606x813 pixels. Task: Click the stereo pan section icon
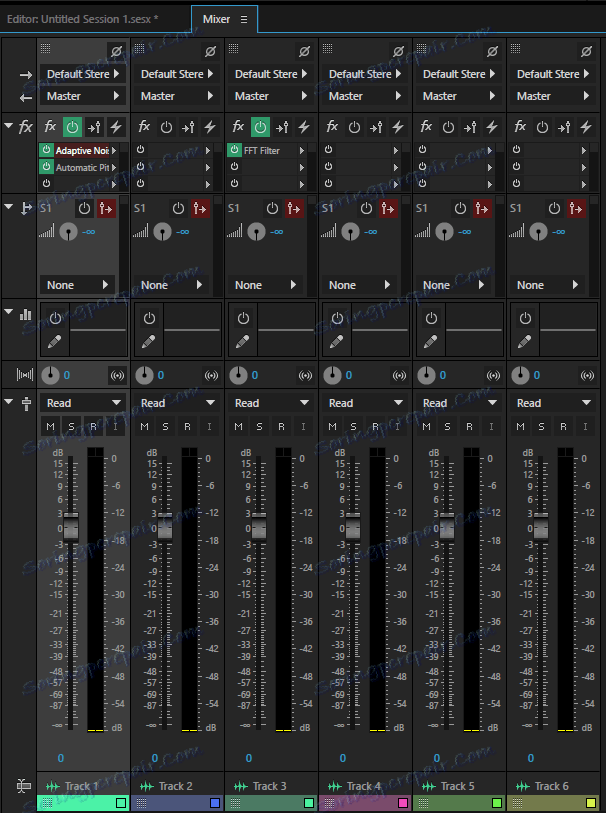(x=25, y=374)
